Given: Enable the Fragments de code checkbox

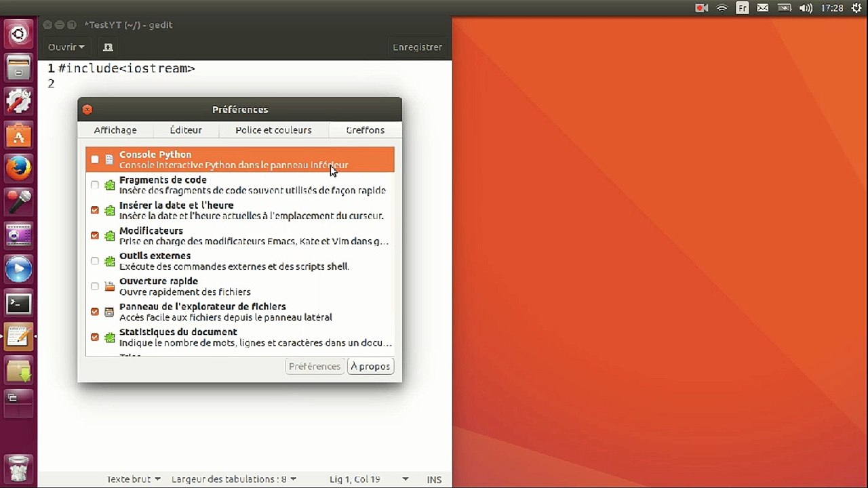Looking at the screenshot, I should point(95,185).
